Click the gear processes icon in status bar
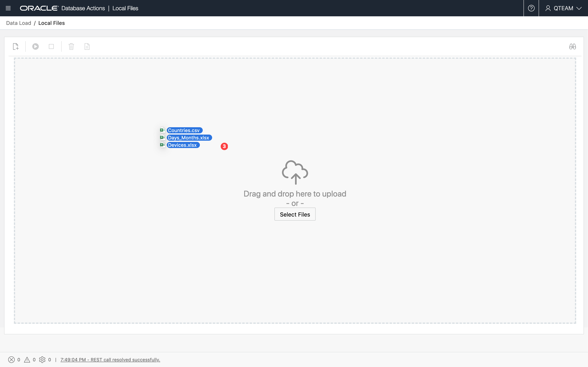This screenshot has height=367, width=588. click(42, 359)
